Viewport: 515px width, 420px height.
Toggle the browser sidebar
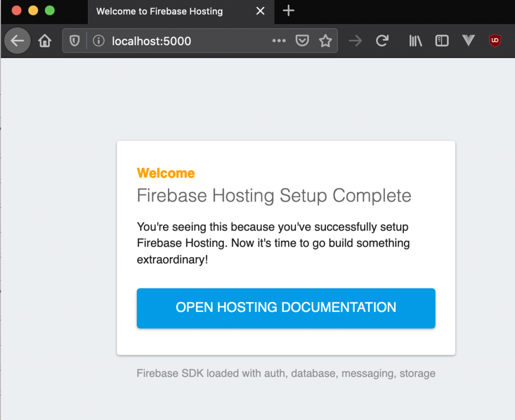[442, 41]
